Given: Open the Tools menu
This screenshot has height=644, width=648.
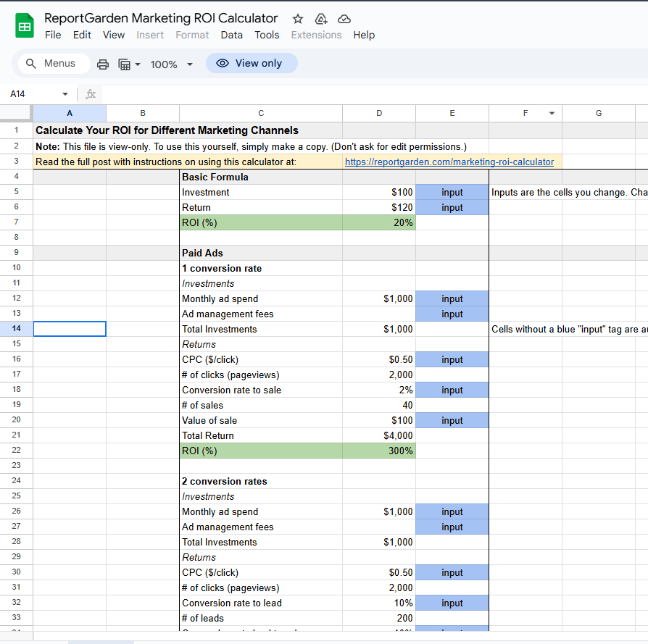Looking at the screenshot, I should tap(267, 35).
